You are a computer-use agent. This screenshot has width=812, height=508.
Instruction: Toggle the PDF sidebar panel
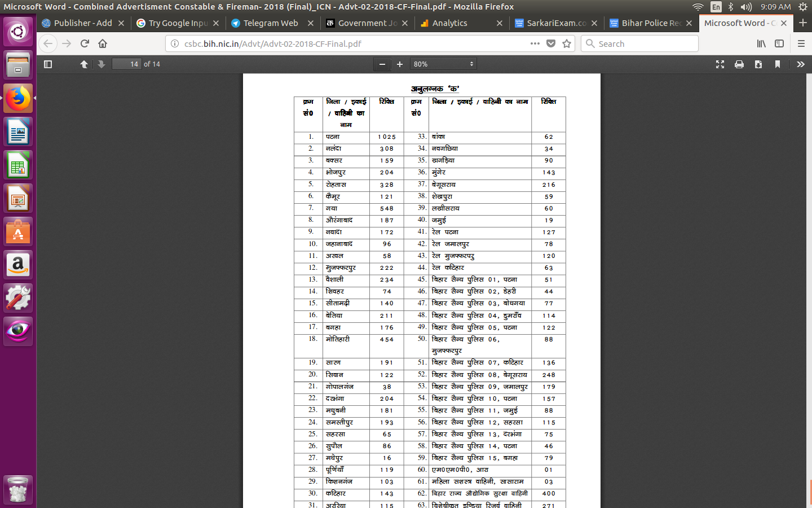coord(48,64)
